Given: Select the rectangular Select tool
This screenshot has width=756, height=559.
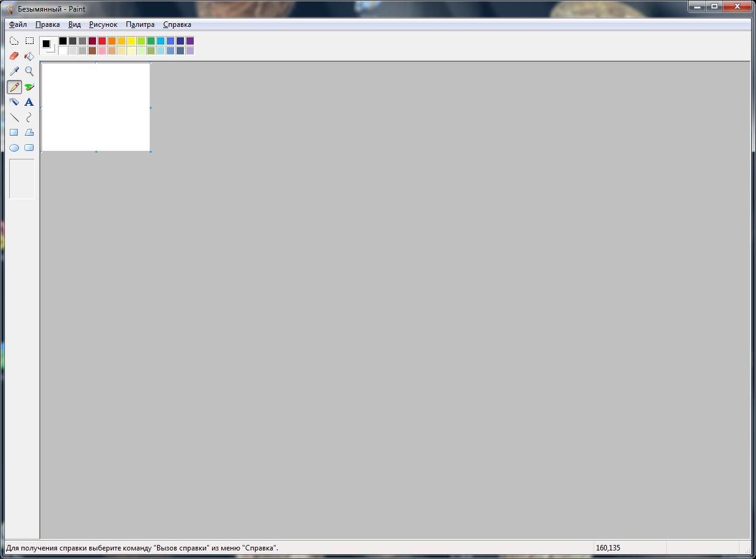Looking at the screenshot, I should pyautogui.click(x=29, y=41).
